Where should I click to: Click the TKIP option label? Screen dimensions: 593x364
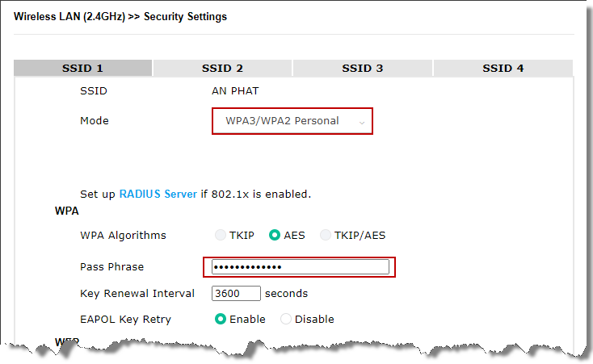pyautogui.click(x=242, y=235)
